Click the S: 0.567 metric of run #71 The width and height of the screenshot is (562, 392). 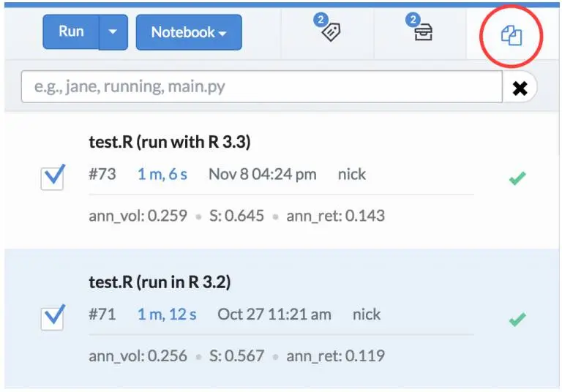click(236, 356)
